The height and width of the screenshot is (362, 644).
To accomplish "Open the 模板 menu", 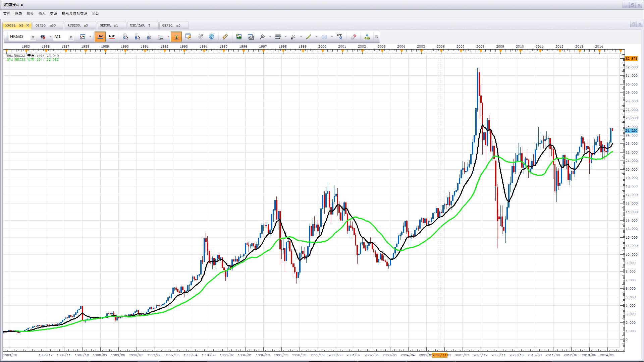I will [30, 14].
